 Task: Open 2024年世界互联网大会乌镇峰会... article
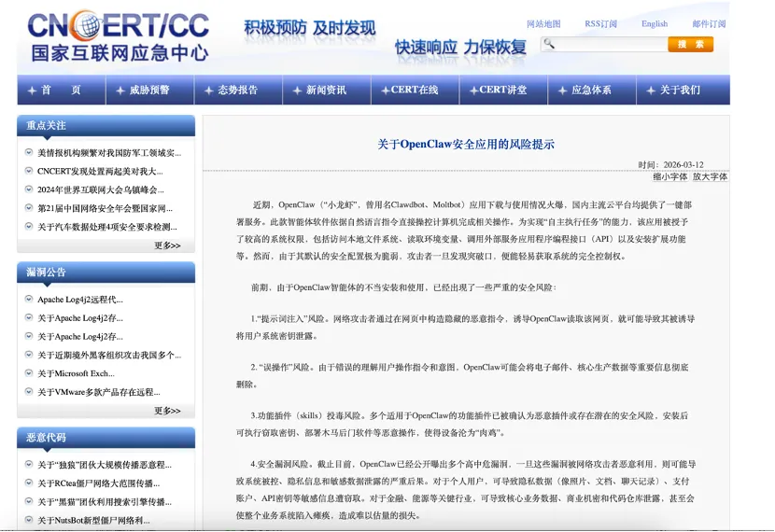tap(101, 189)
